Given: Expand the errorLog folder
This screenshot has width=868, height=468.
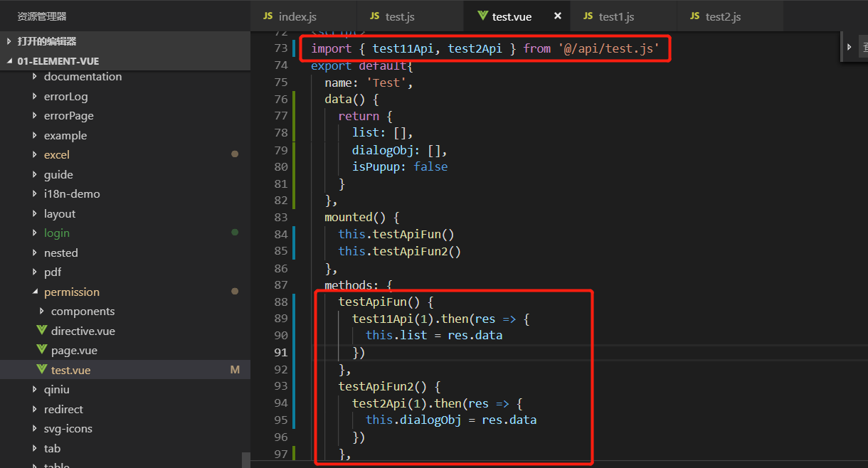Looking at the screenshot, I should 36,96.
